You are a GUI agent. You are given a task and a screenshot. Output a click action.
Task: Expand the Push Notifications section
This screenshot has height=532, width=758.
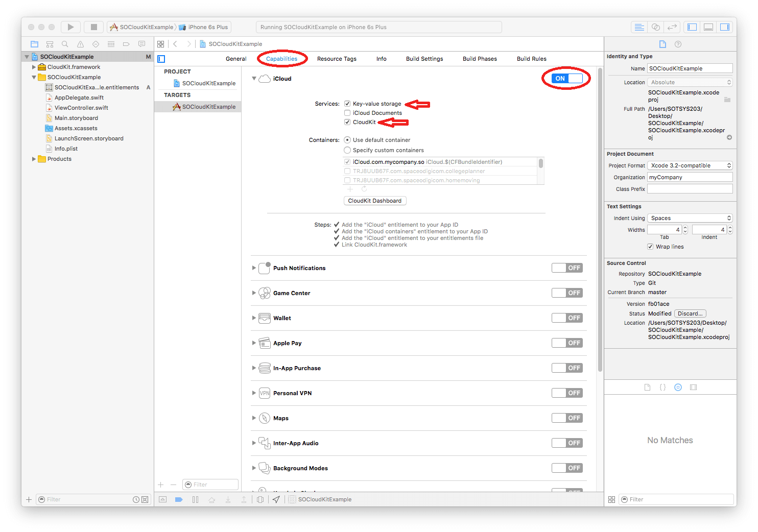(x=254, y=268)
